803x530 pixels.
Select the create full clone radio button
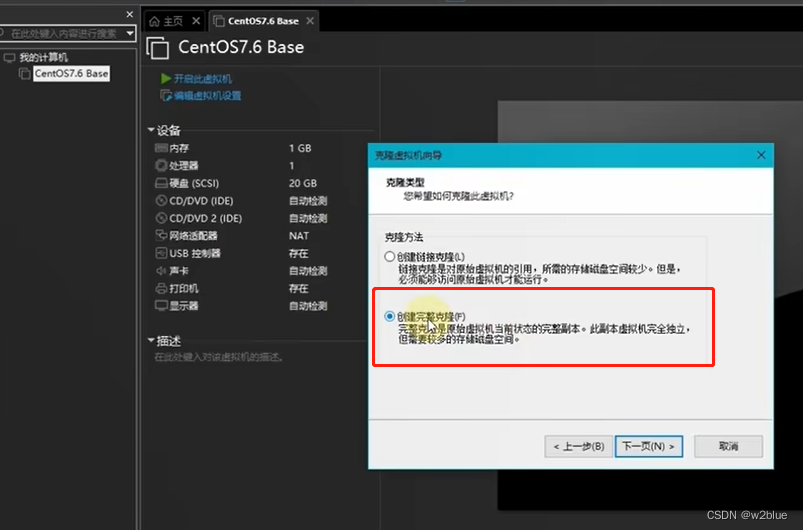[390, 316]
